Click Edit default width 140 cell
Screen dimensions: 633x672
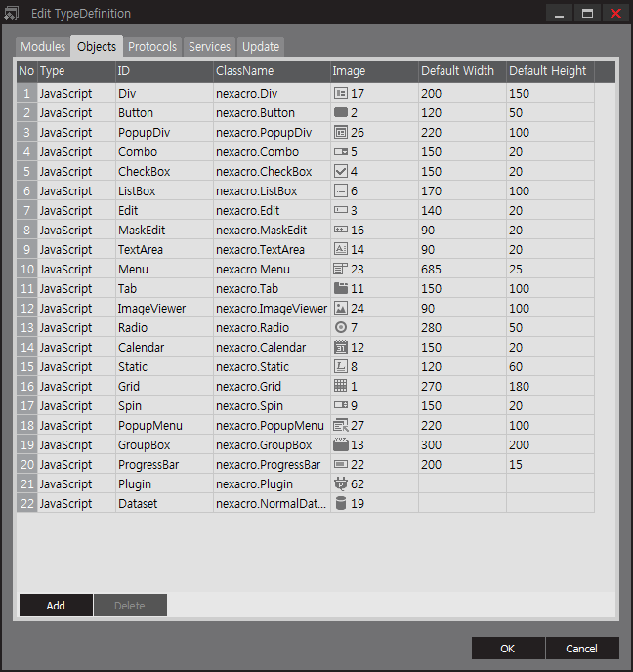[x=462, y=210]
